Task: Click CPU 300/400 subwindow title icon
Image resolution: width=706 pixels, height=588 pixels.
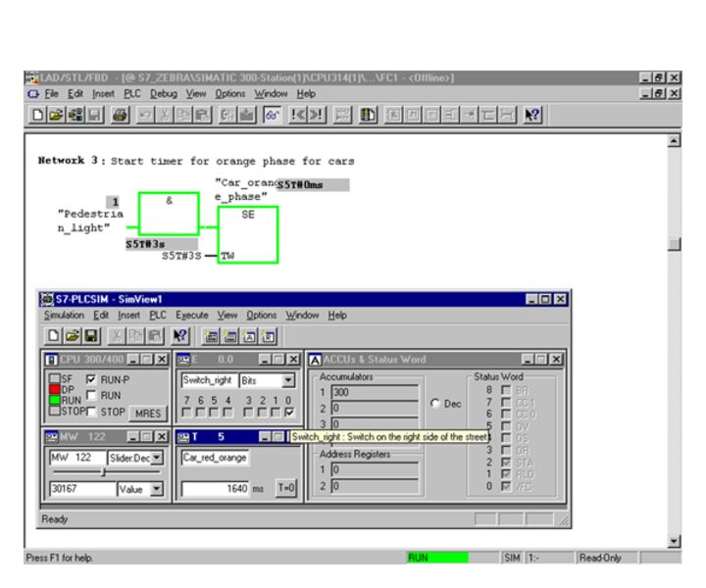Action: click(x=52, y=360)
